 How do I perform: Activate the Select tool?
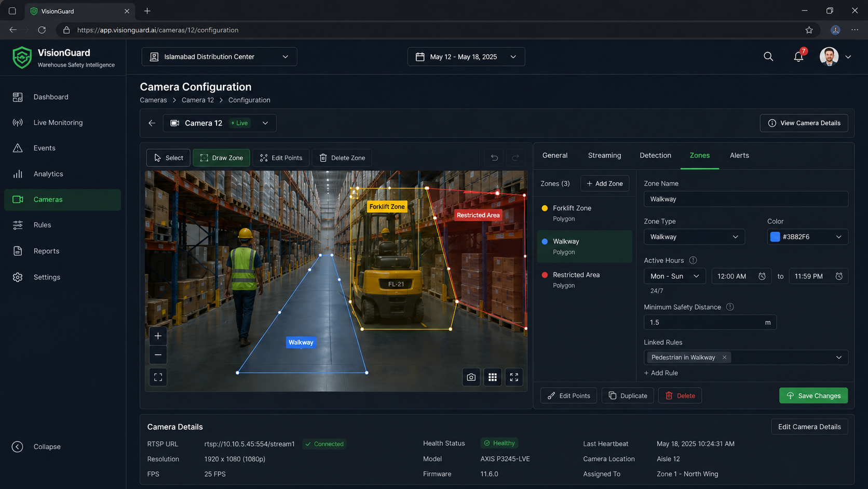pyautogui.click(x=168, y=157)
